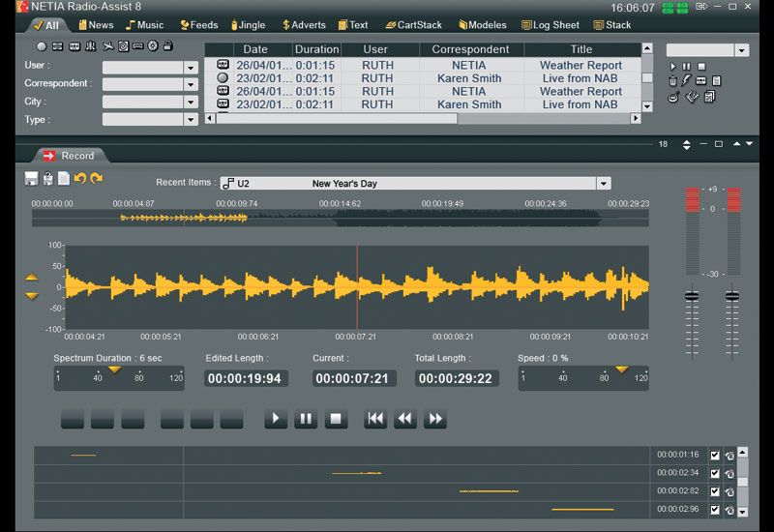Click the right channel level fader
The width and height of the screenshot is (774, 532).
coord(732,296)
